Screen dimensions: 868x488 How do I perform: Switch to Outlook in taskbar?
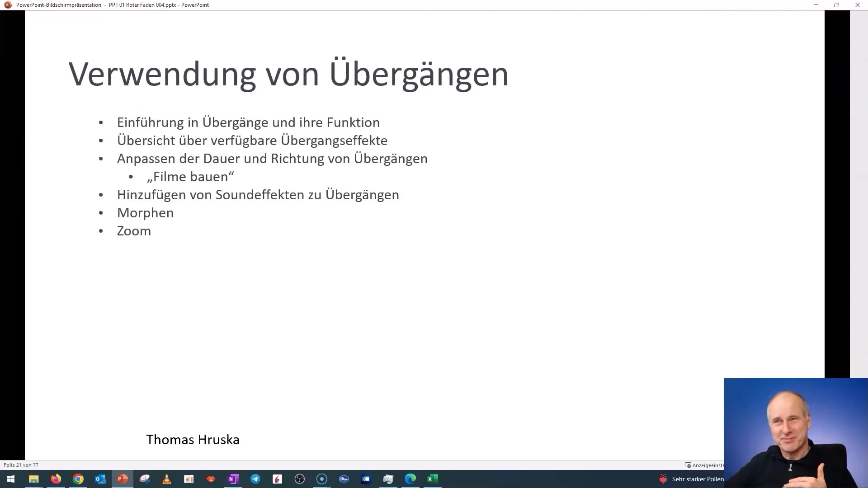click(x=100, y=479)
